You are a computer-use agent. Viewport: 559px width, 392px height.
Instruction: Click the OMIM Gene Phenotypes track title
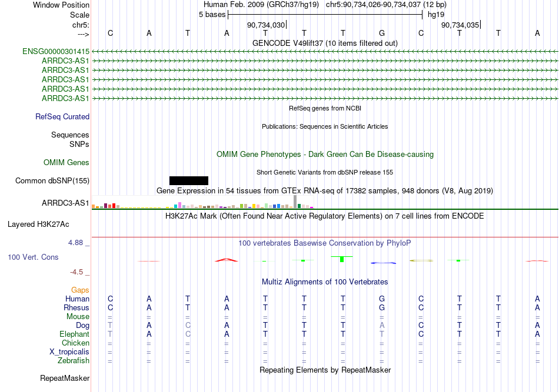(325, 155)
